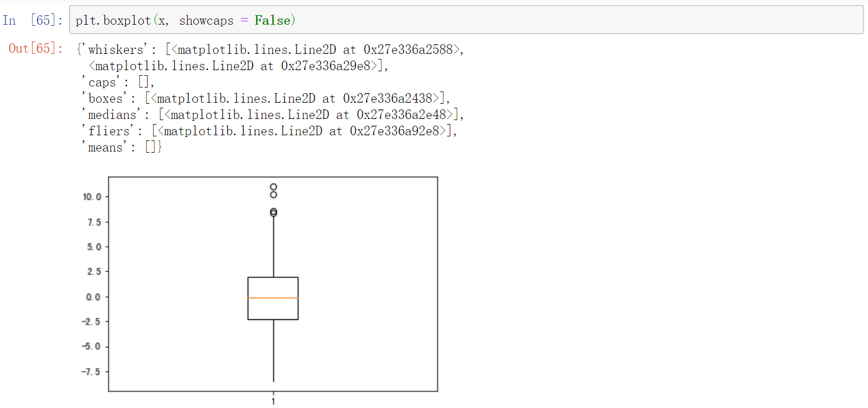
Task: Click the lower whisker line below the box
Action: pyautogui.click(x=273, y=351)
